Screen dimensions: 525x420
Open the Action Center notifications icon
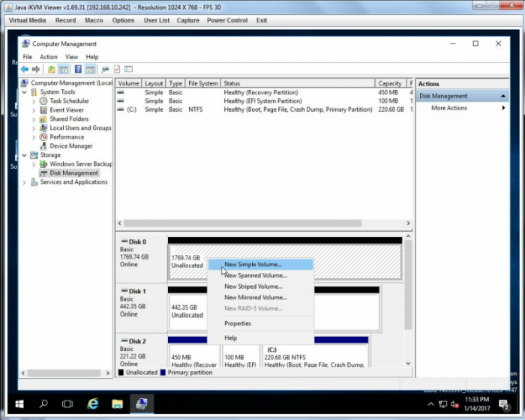[504, 404]
